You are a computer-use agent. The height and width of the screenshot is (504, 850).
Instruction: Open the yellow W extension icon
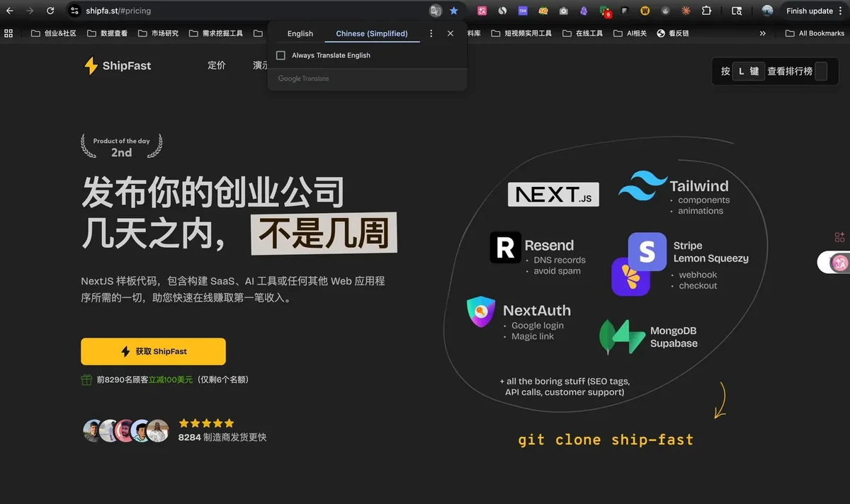point(645,11)
